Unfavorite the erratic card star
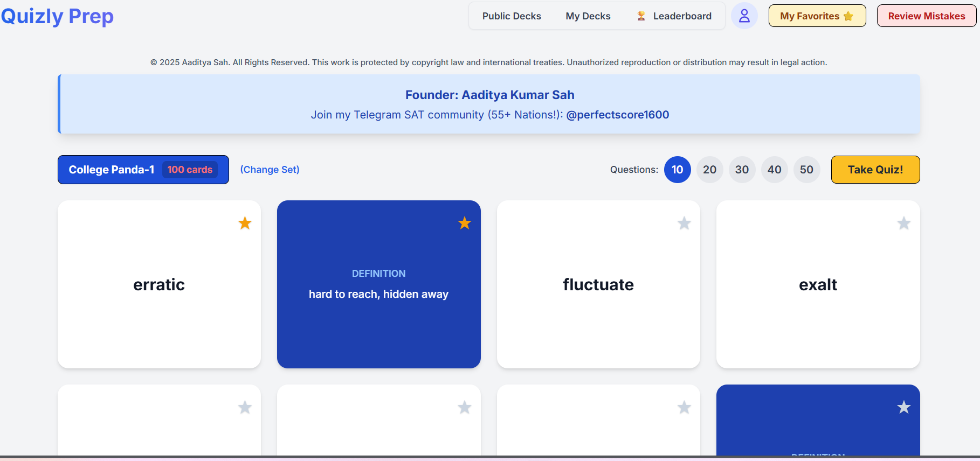980x461 pixels. coord(245,223)
